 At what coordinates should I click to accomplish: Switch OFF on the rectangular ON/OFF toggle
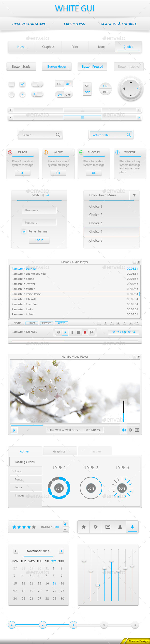pos(68,84)
